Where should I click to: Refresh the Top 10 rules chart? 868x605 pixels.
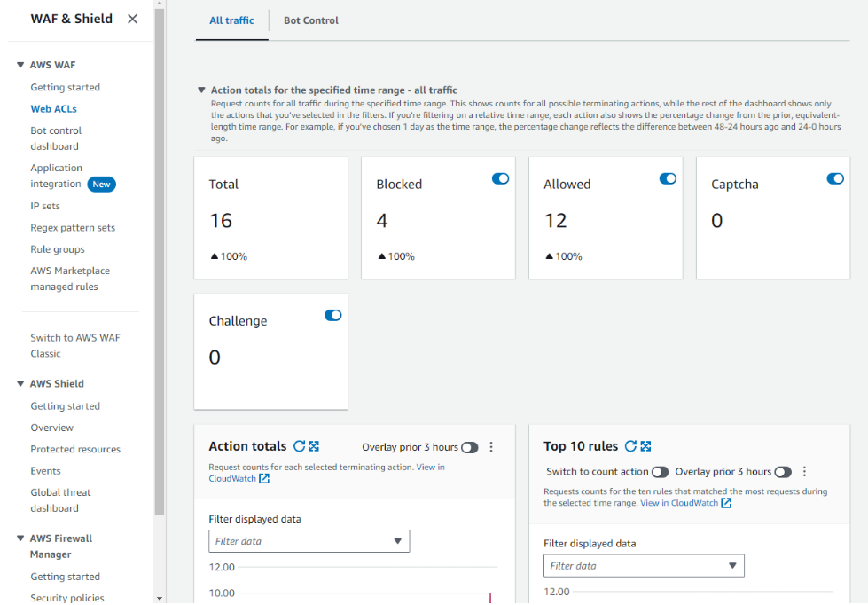[x=630, y=446]
